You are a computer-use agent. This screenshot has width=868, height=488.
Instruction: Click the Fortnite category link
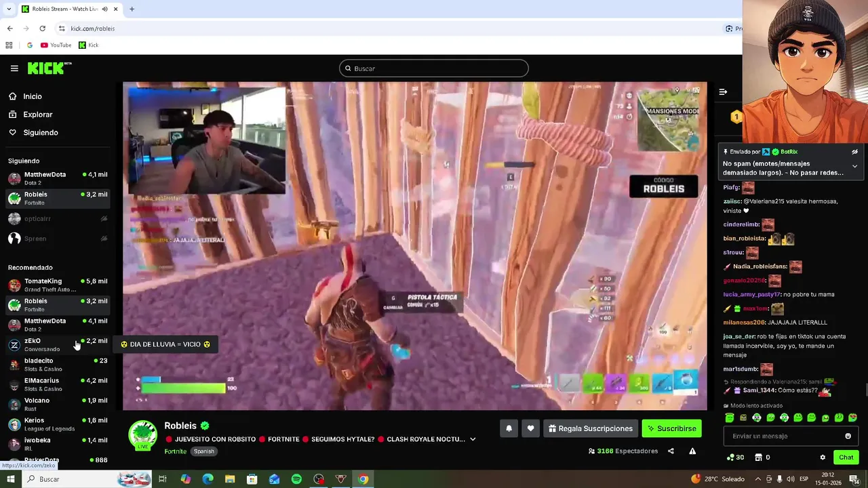point(175,451)
